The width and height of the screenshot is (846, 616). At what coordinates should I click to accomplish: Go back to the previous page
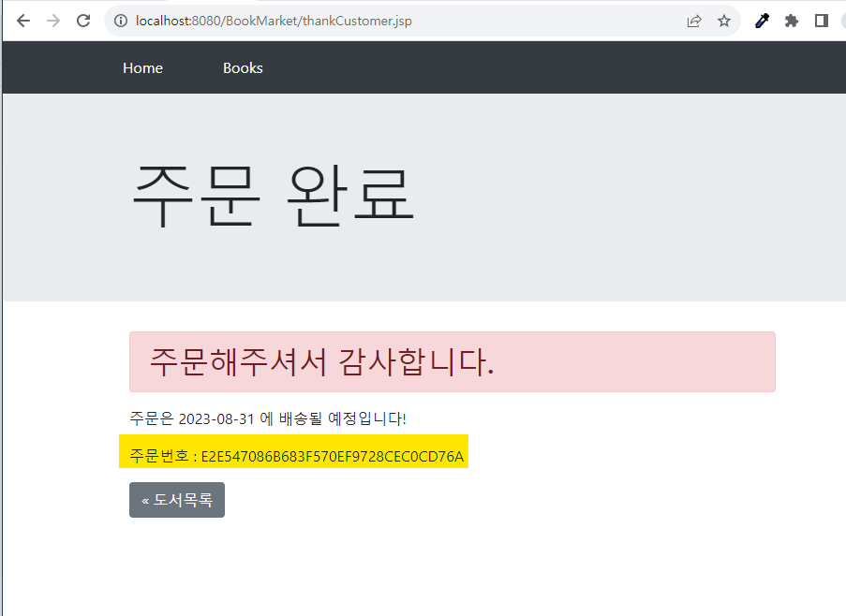pyautogui.click(x=23, y=21)
